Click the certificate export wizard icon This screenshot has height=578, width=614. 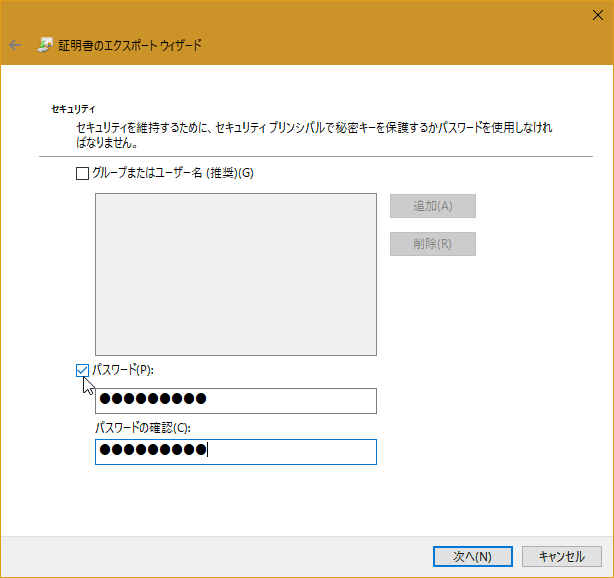coord(45,45)
